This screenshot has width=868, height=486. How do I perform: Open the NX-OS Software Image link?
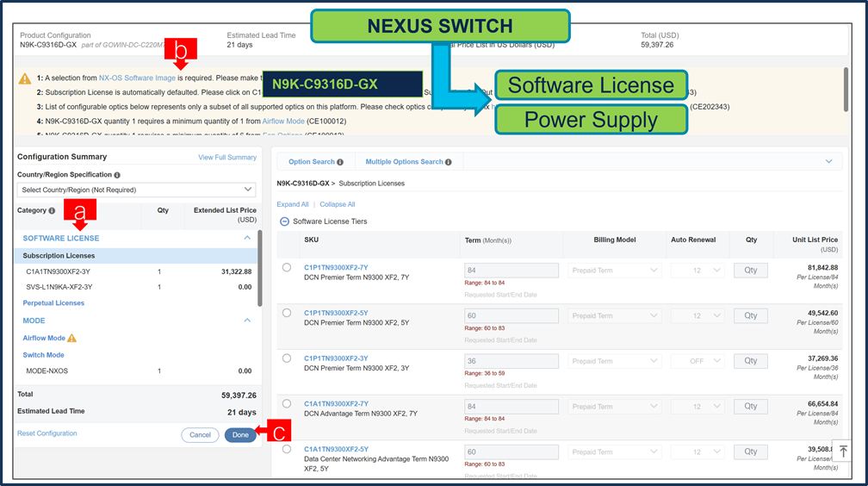coord(137,78)
